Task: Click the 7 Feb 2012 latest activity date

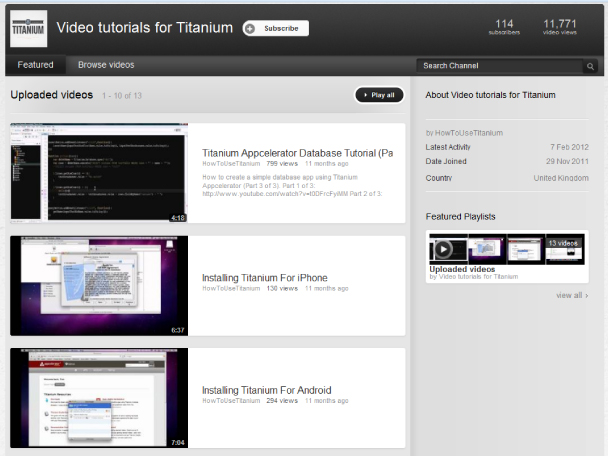Action: coord(569,147)
